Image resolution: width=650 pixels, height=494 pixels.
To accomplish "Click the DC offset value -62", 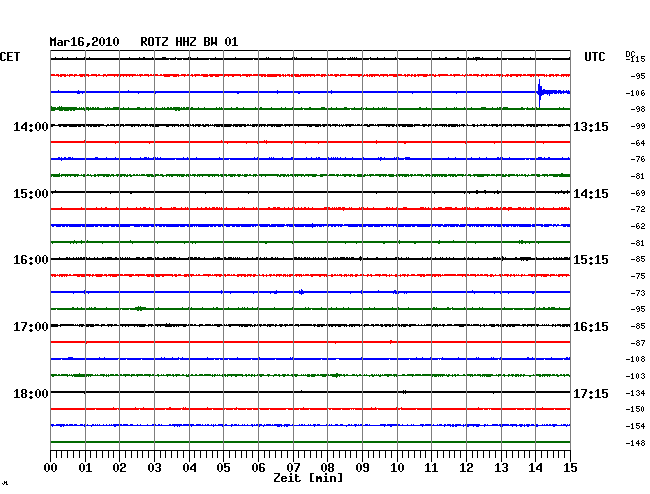I will coord(638,226).
